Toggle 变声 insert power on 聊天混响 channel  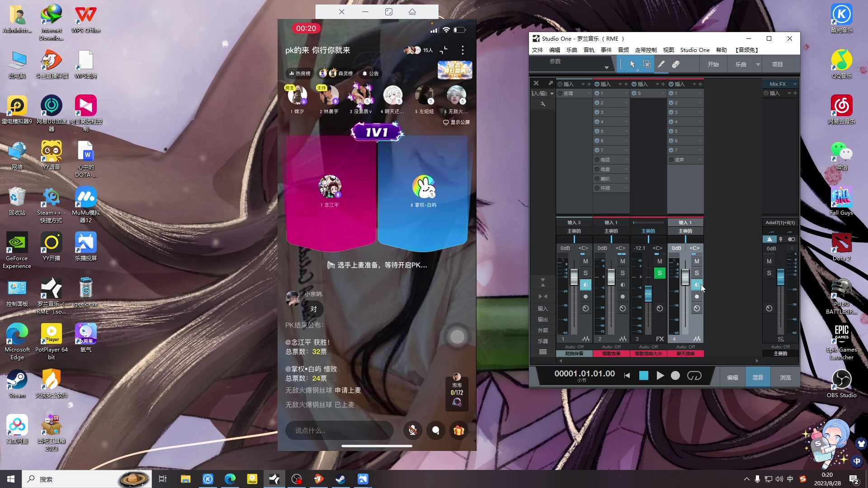671,160
